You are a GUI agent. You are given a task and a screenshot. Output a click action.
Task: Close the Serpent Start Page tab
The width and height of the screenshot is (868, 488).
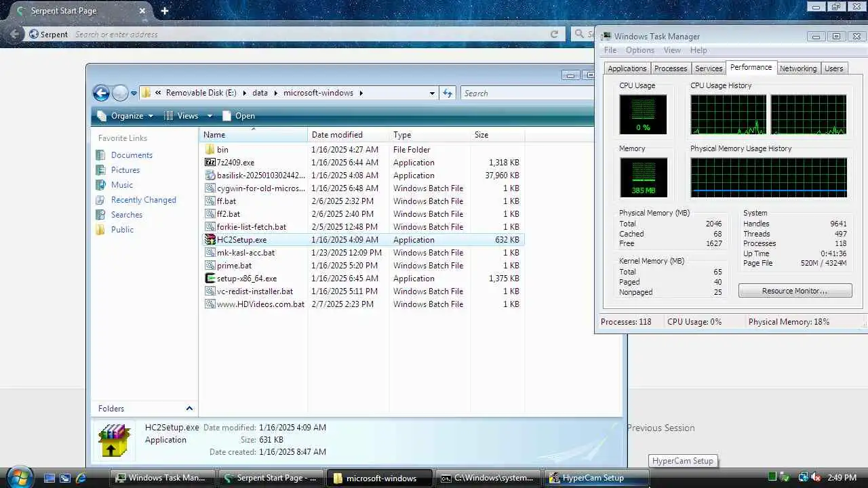tap(142, 11)
